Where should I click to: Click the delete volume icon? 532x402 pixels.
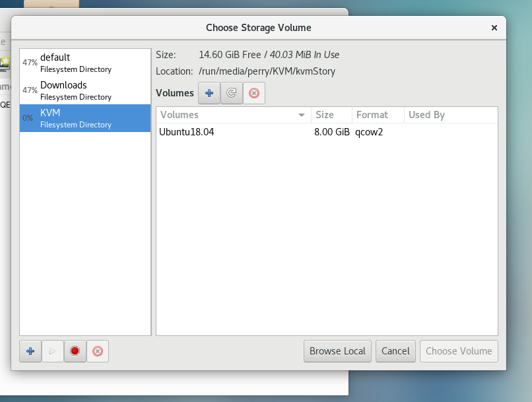(x=253, y=93)
